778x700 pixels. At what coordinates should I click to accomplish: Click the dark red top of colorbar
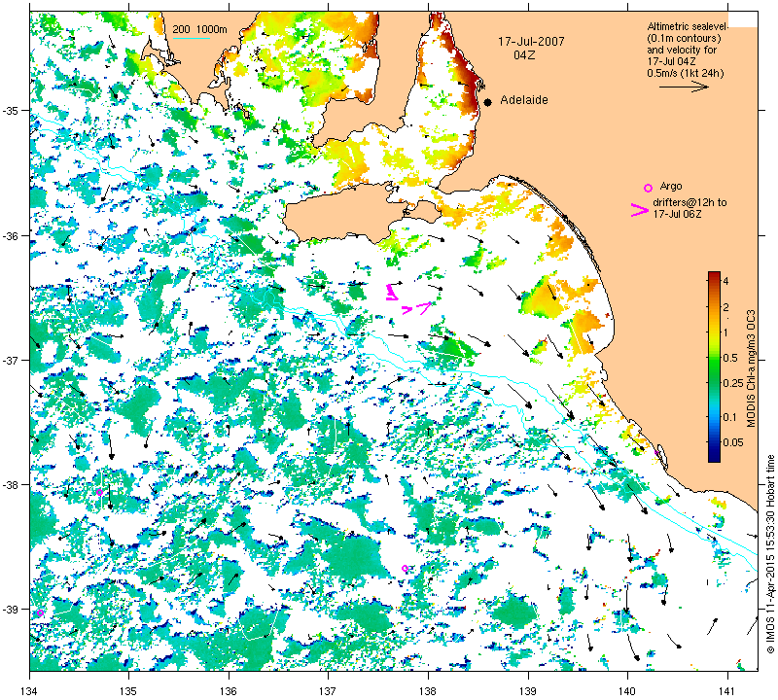[x=714, y=274]
